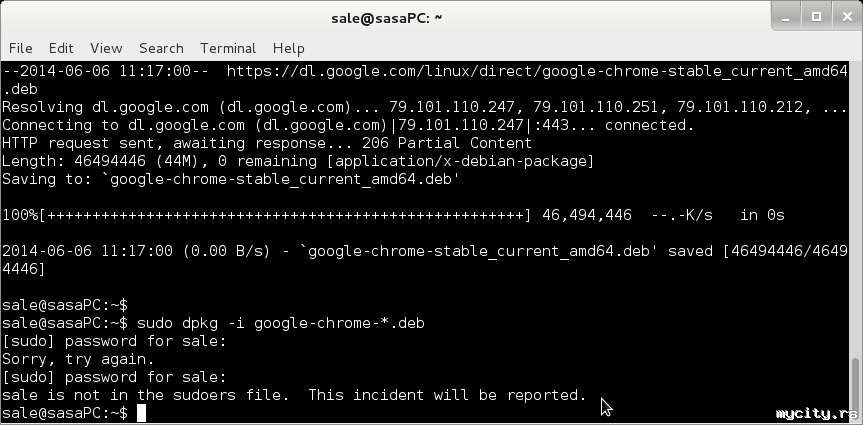
Task: Open the Search menu
Action: [161, 48]
